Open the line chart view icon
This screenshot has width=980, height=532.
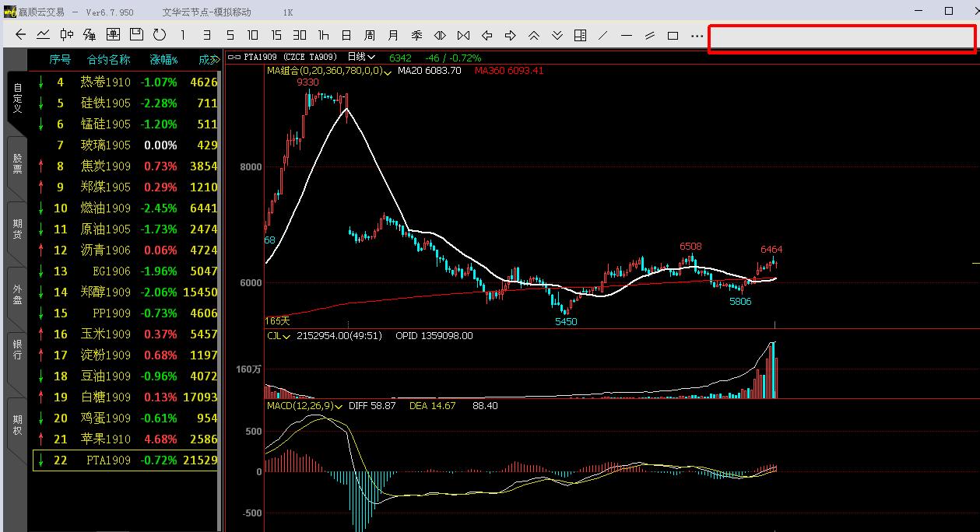pyautogui.click(x=44, y=35)
